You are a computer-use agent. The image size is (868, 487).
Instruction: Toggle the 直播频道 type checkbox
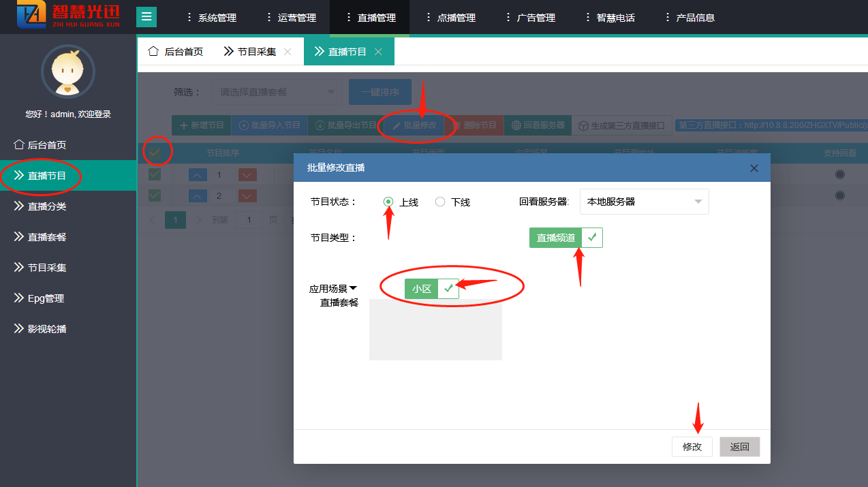coord(566,238)
